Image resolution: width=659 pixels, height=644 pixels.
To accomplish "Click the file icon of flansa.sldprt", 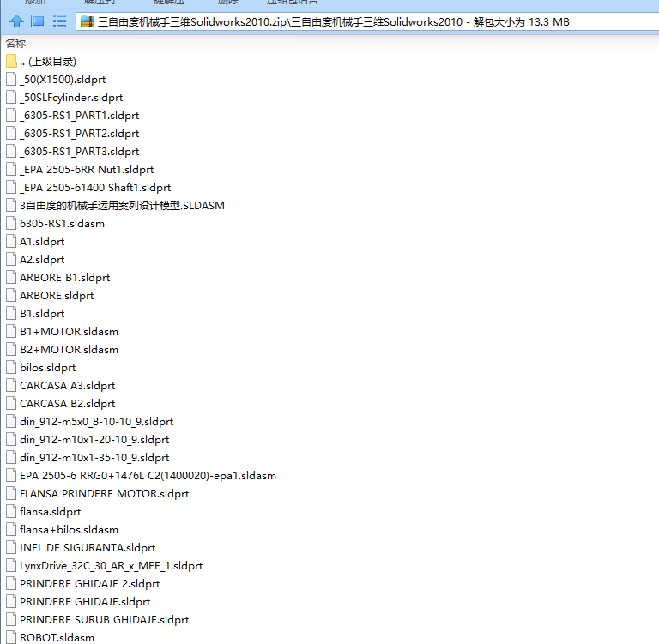I will (x=11, y=511).
